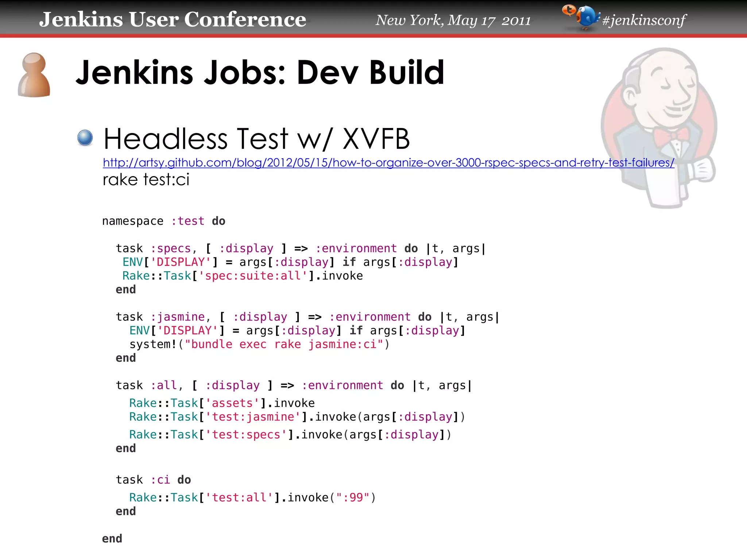Click the task :all definition line
747x560 pixels.
[294, 385]
